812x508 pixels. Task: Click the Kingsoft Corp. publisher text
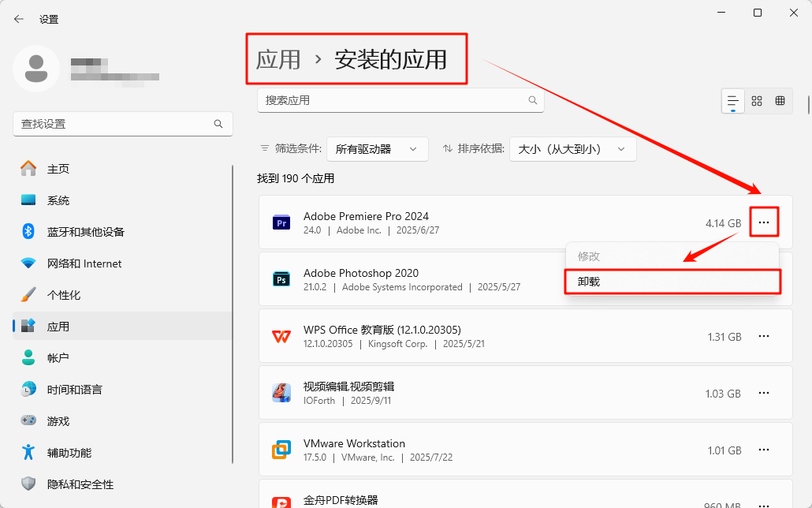(397, 344)
